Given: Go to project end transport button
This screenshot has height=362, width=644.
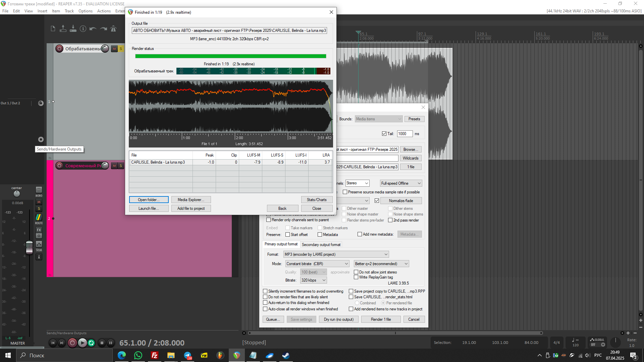Looking at the screenshot, I should (x=62, y=343).
